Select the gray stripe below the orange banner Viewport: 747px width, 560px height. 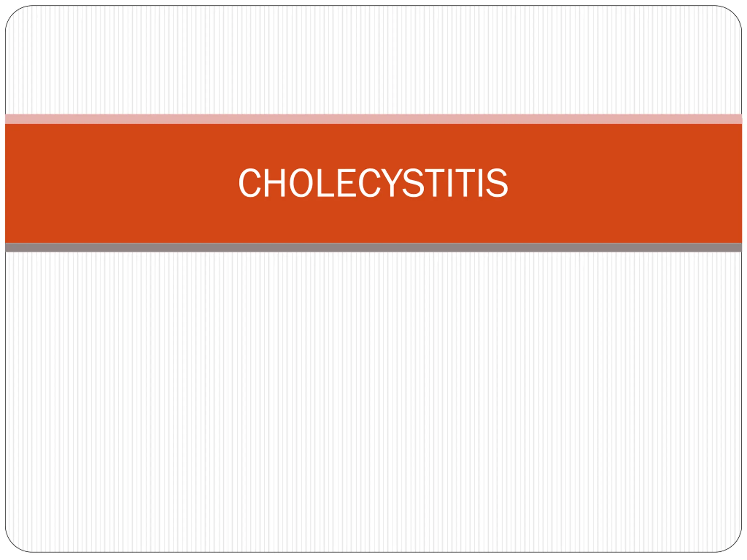point(373,247)
